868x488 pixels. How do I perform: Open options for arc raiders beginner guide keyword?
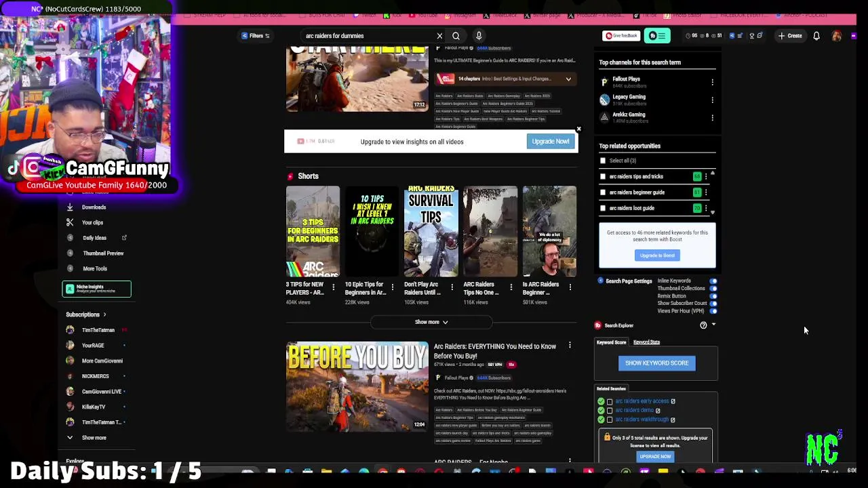pyautogui.click(x=706, y=192)
